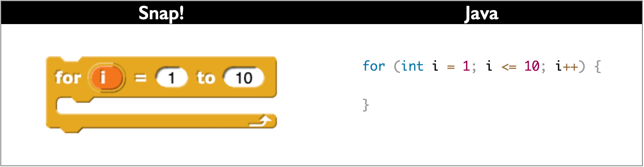Click the closing curly brace in the Java code
This screenshot has height=167, width=644.
(365, 105)
